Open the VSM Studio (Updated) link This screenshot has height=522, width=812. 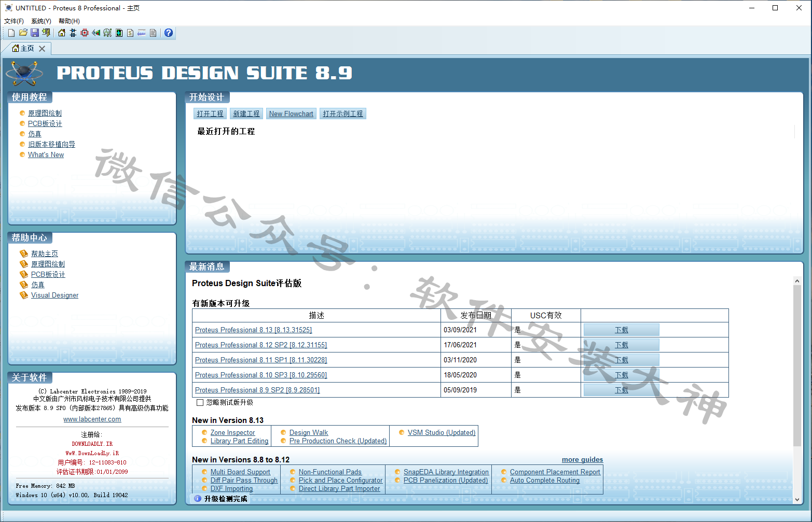coord(442,432)
